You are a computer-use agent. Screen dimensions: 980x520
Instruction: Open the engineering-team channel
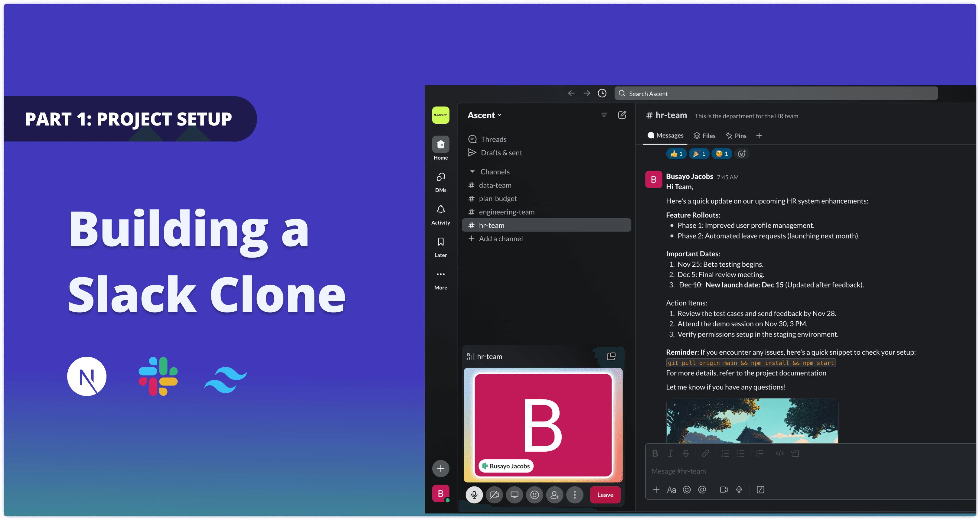click(x=546, y=212)
